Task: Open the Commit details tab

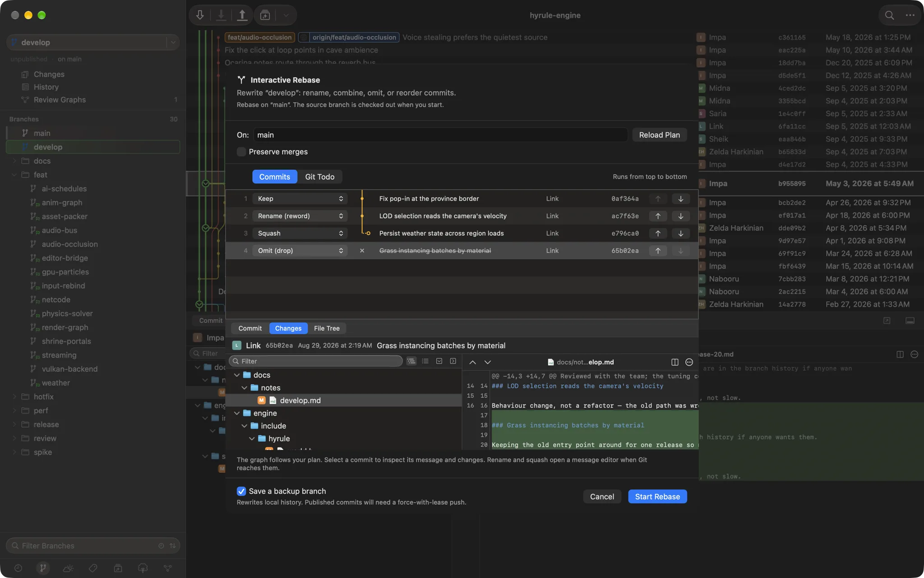Action: [x=250, y=328]
